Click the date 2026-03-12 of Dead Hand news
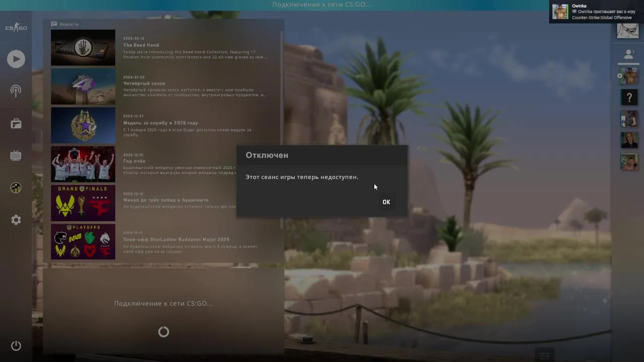Screen dimensions: 644x362 click(x=134, y=38)
